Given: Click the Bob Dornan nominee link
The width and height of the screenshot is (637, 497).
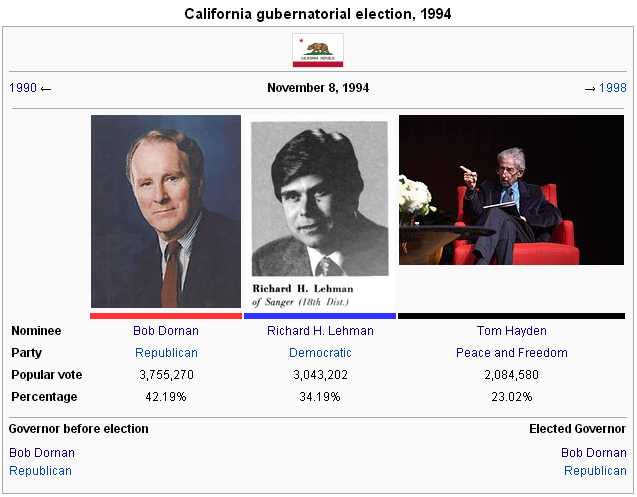Looking at the screenshot, I should 166,331.
